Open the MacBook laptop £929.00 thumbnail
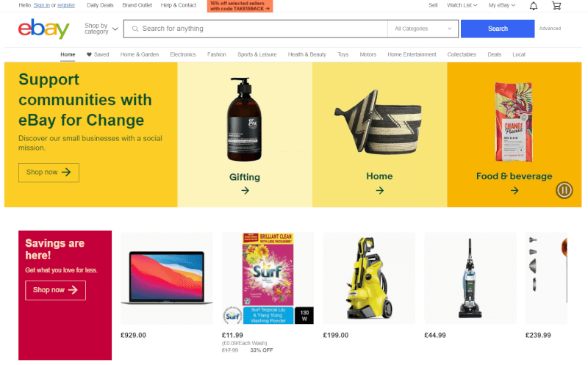The image size is (588, 365). click(x=167, y=278)
